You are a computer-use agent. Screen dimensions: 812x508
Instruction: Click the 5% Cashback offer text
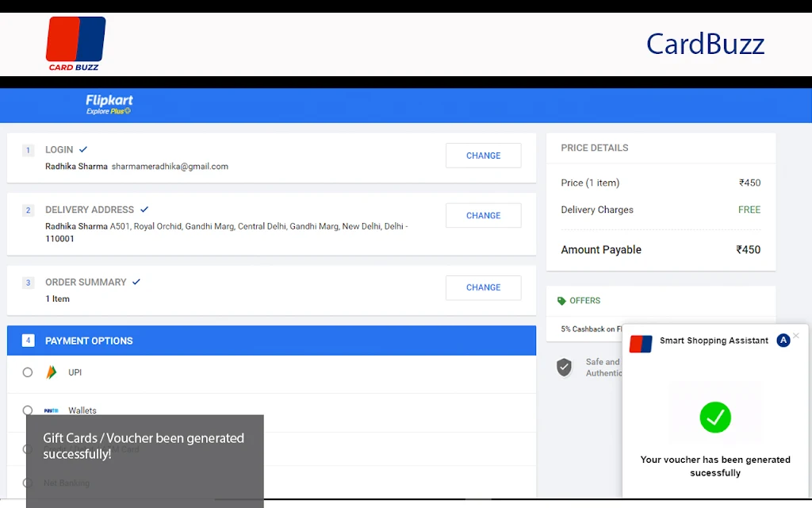pyautogui.click(x=592, y=329)
